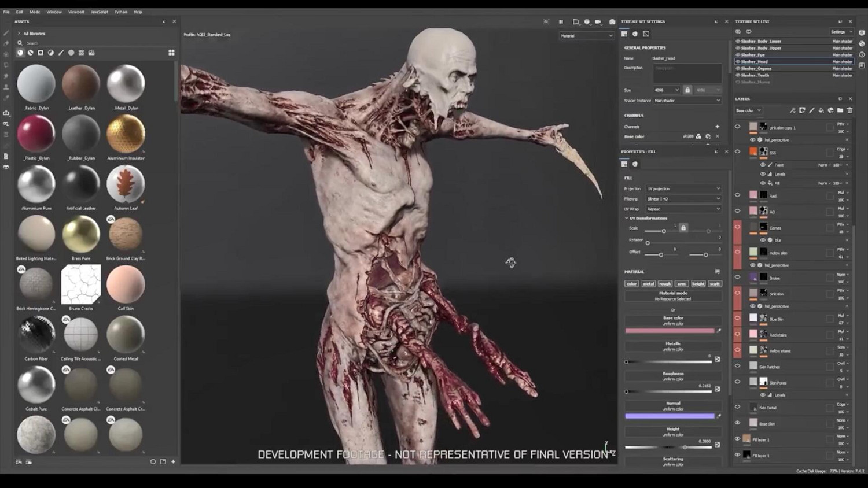Toggle the rough material channel button

click(x=665, y=284)
